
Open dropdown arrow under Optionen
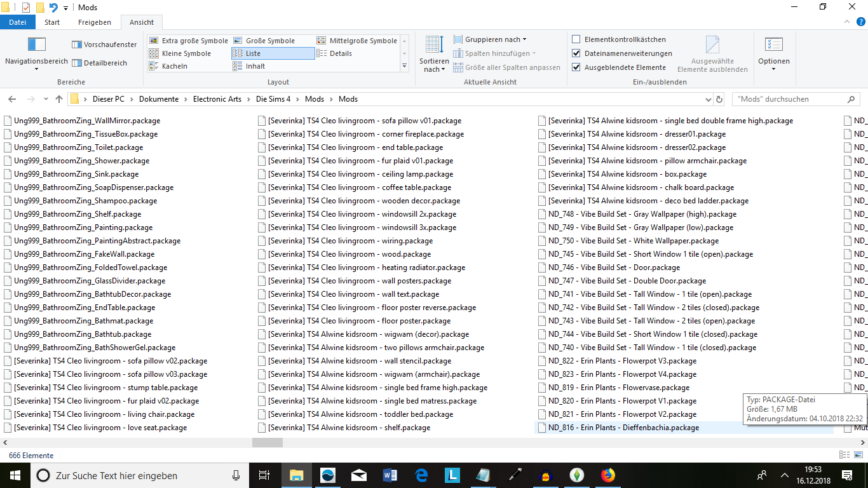coord(774,69)
